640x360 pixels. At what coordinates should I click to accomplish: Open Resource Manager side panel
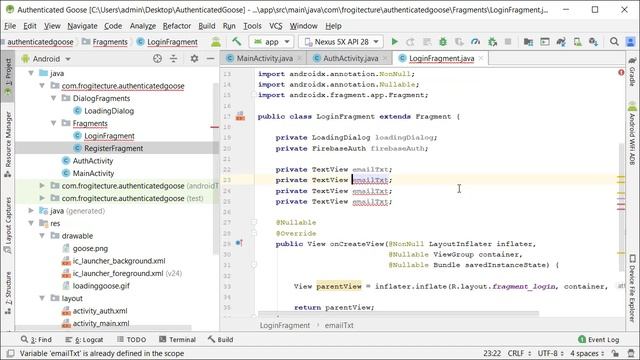(8, 144)
